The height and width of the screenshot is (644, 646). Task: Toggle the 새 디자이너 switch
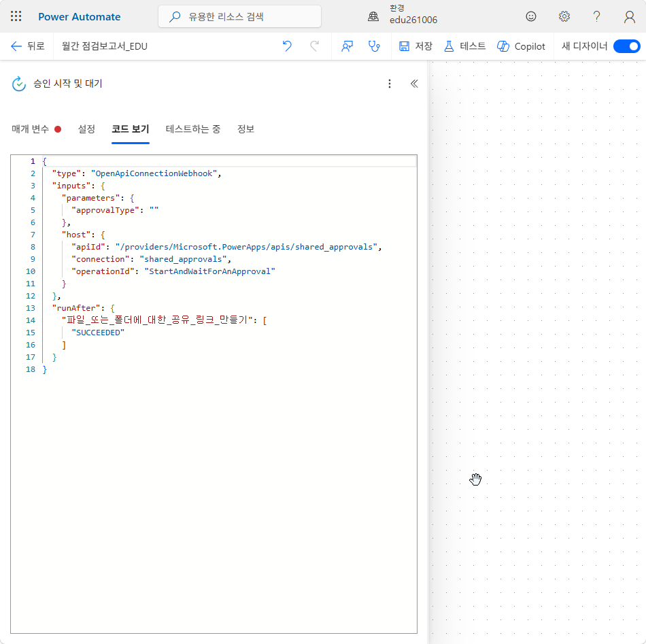(x=627, y=46)
